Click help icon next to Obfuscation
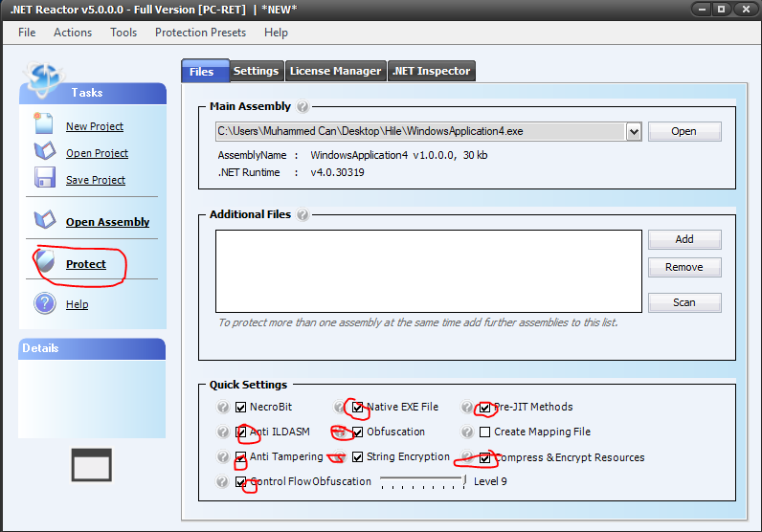 click(x=339, y=432)
